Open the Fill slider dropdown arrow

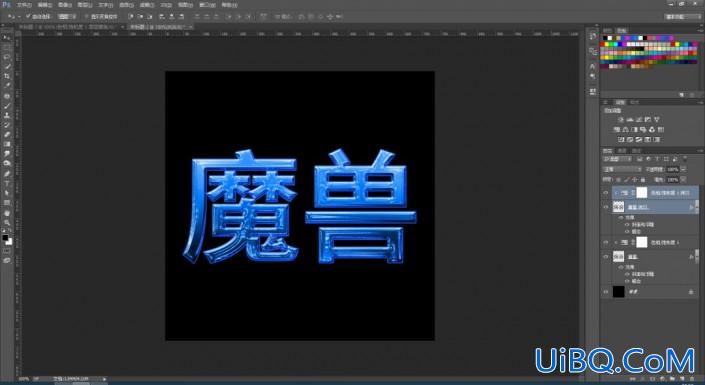(683, 179)
